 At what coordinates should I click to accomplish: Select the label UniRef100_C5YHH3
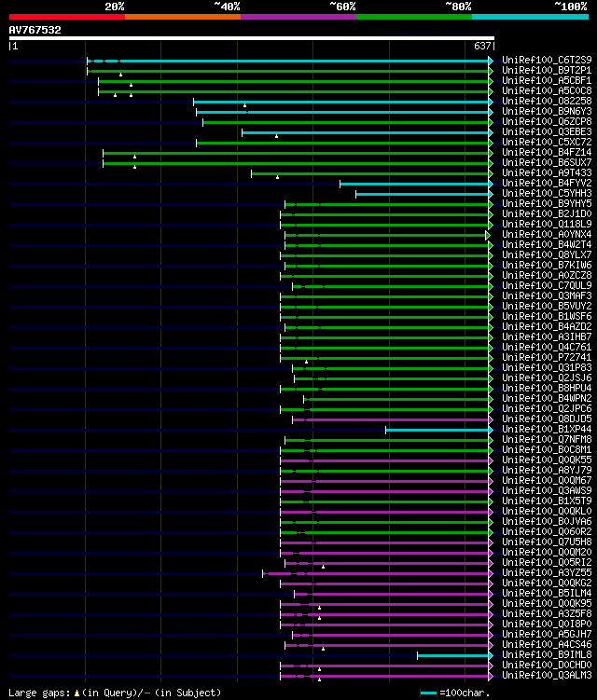[x=547, y=193]
